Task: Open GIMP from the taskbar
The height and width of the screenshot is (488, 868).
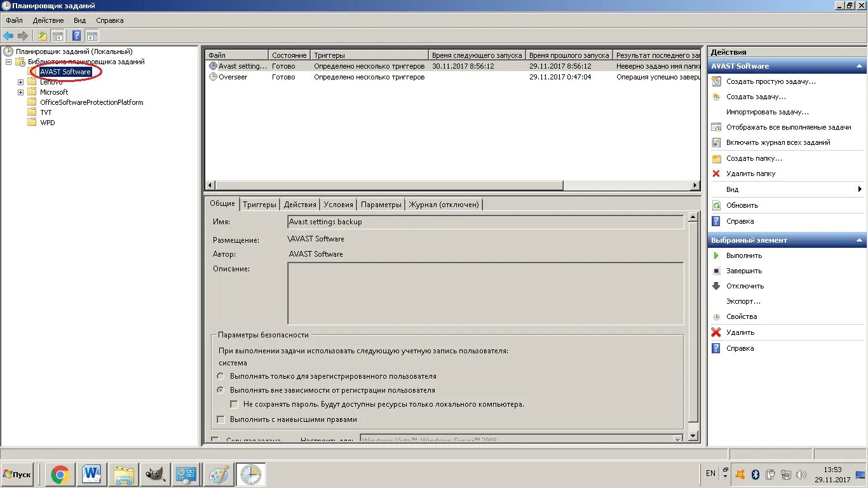Action: pyautogui.click(x=156, y=474)
